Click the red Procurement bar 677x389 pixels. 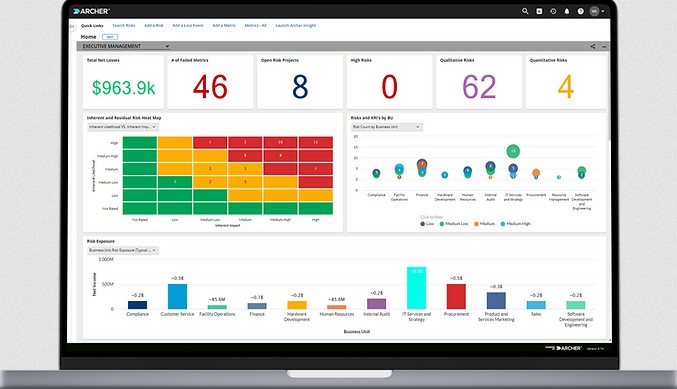[456, 297]
